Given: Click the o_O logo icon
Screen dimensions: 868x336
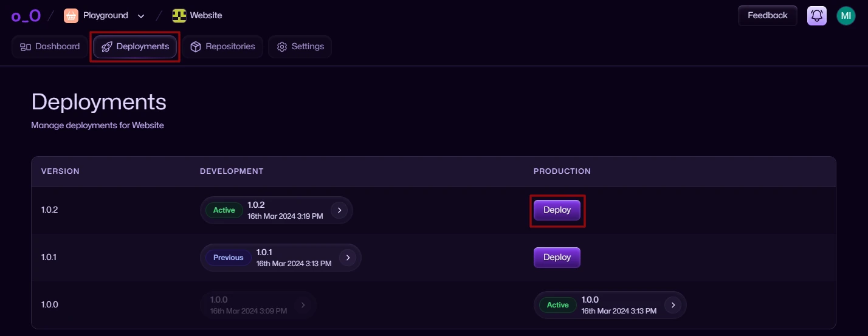Looking at the screenshot, I should pyautogui.click(x=26, y=16).
